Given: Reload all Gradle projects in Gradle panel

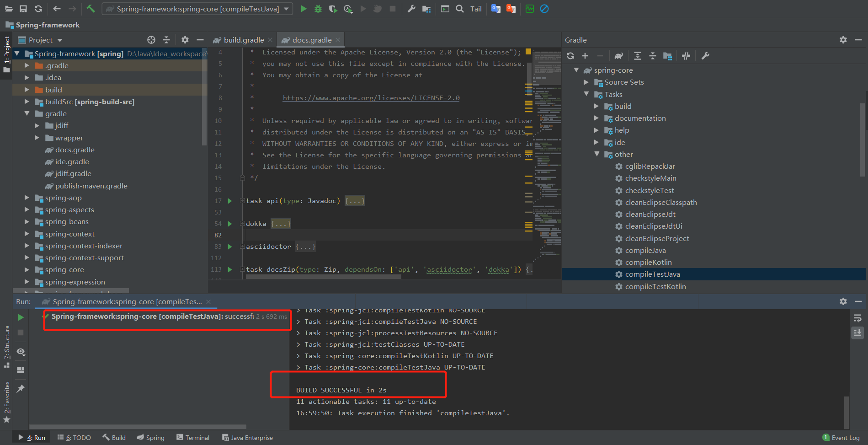Looking at the screenshot, I should [x=570, y=56].
